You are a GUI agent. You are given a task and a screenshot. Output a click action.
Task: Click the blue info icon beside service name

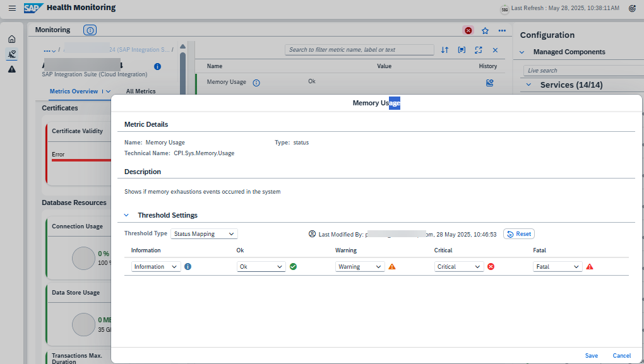pos(157,66)
